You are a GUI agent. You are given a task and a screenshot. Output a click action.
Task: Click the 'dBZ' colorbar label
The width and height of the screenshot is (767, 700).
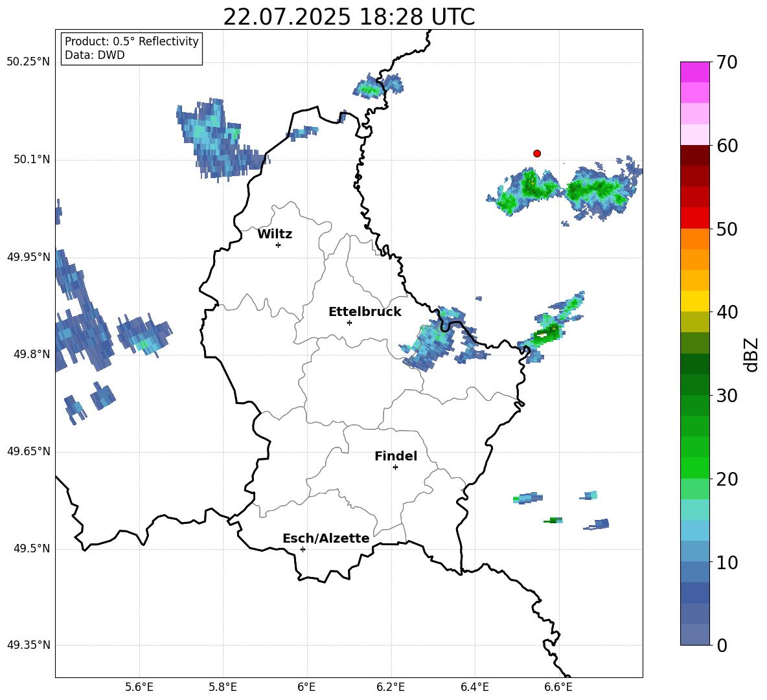tap(752, 354)
